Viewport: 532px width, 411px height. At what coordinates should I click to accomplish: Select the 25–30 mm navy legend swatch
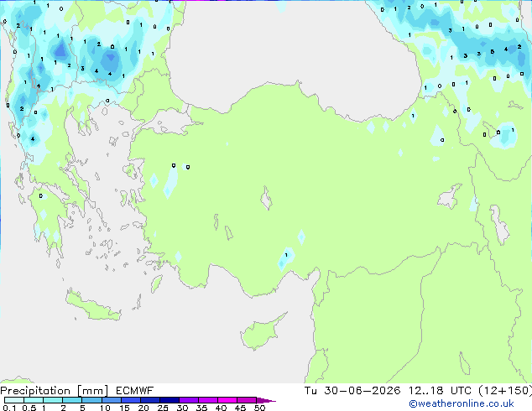click(x=169, y=400)
